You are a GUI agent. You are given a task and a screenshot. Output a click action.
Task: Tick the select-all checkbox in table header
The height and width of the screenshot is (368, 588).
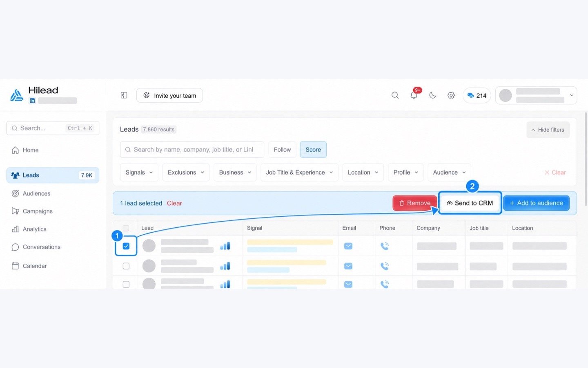[126, 228]
